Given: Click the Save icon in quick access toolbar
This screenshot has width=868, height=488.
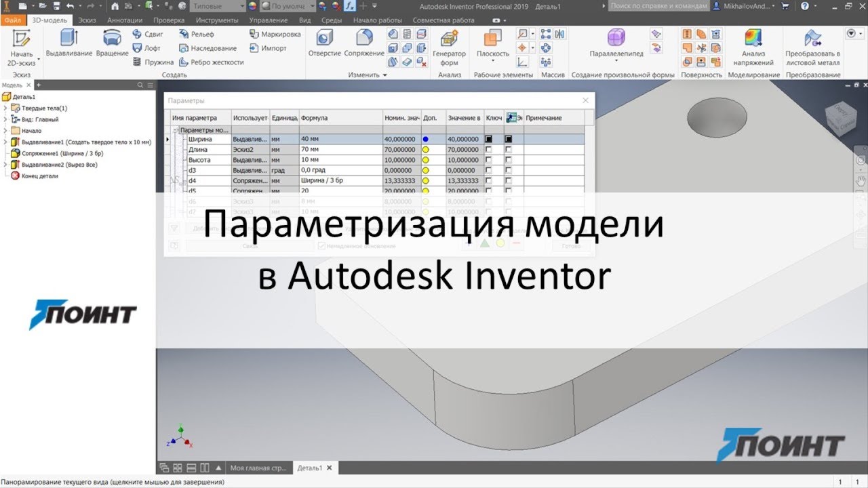Looking at the screenshot, I should [x=56, y=5].
